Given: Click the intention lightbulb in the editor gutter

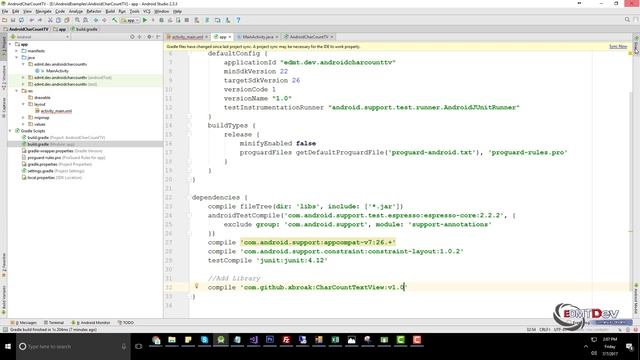Looking at the screenshot, I should pyautogui.click(x=196, y=286).
